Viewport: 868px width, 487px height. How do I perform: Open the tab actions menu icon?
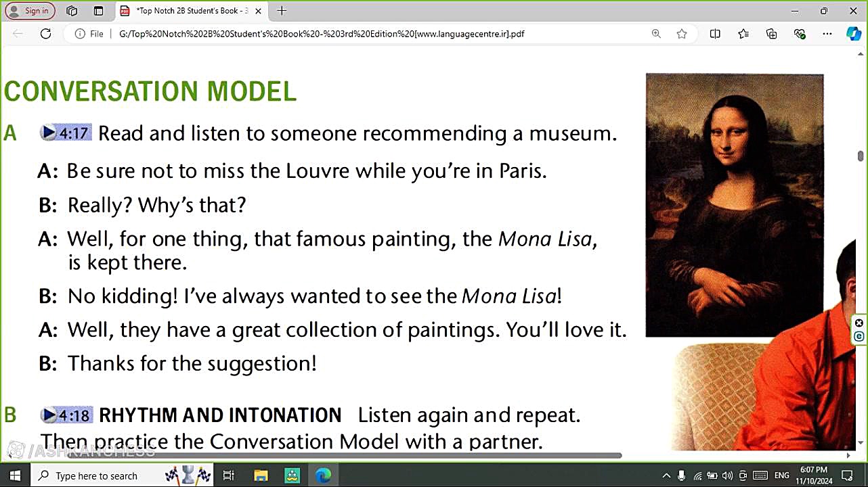pos(98,11)
